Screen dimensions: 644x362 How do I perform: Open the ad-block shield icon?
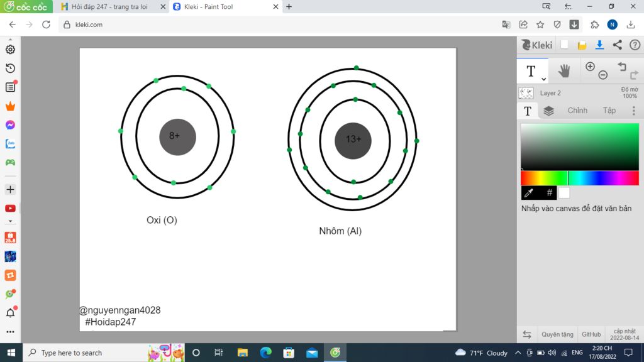pos(557,25)
